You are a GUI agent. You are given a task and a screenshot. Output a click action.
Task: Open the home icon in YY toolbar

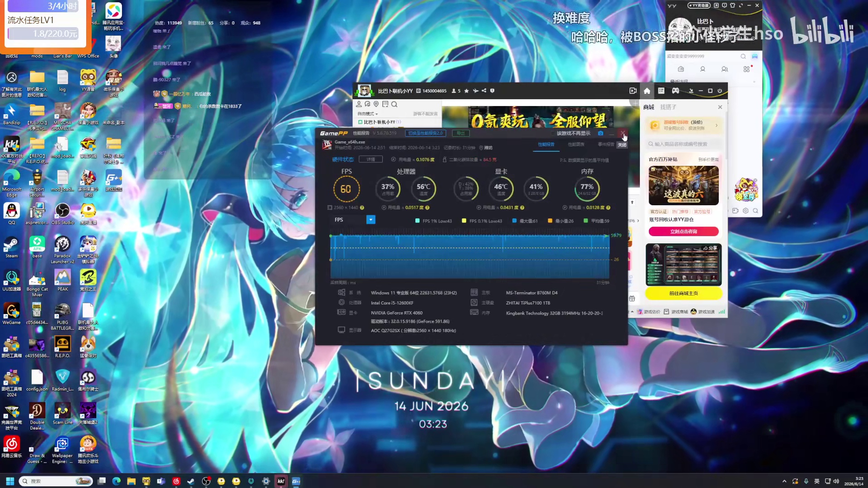(647, 91)
